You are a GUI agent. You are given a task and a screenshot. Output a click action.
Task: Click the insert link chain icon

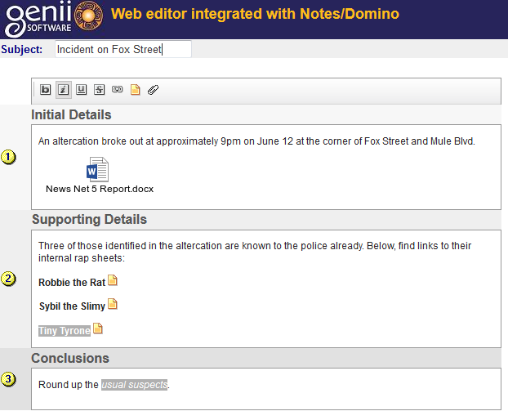(x=117, y=90)
